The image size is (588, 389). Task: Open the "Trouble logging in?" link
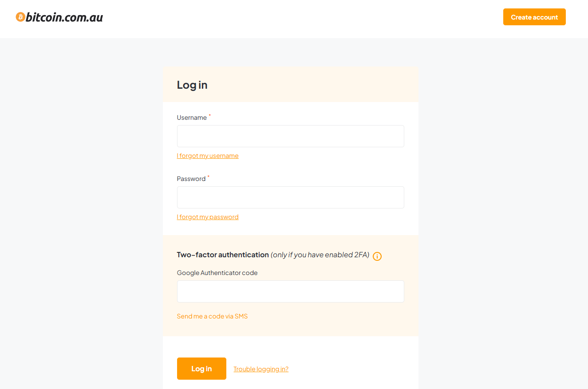tap(261, 369)
